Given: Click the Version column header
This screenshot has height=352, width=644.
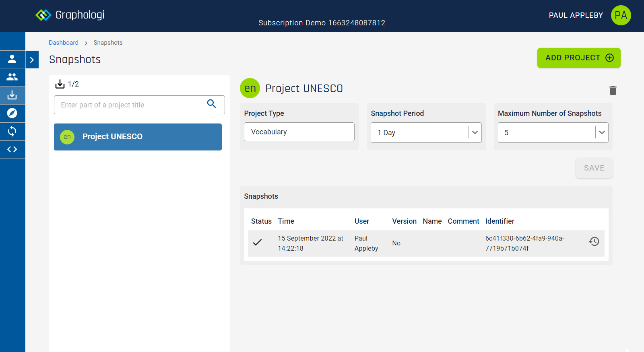Looking at the screenshot, I should [405, 221].
